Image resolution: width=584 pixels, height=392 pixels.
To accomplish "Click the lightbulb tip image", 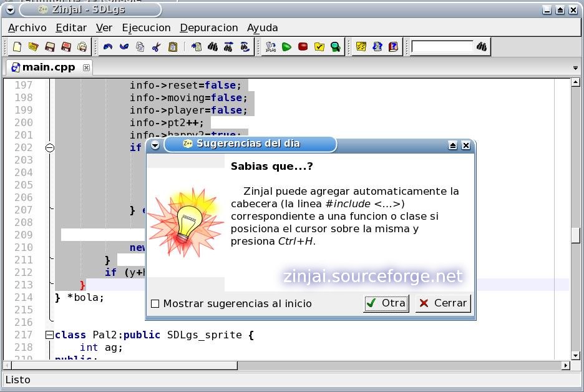I will coord(185,222).
